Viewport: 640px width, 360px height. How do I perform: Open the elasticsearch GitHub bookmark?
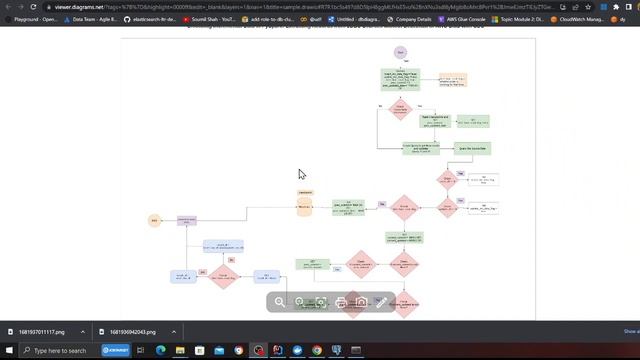[x=150, y=19]
